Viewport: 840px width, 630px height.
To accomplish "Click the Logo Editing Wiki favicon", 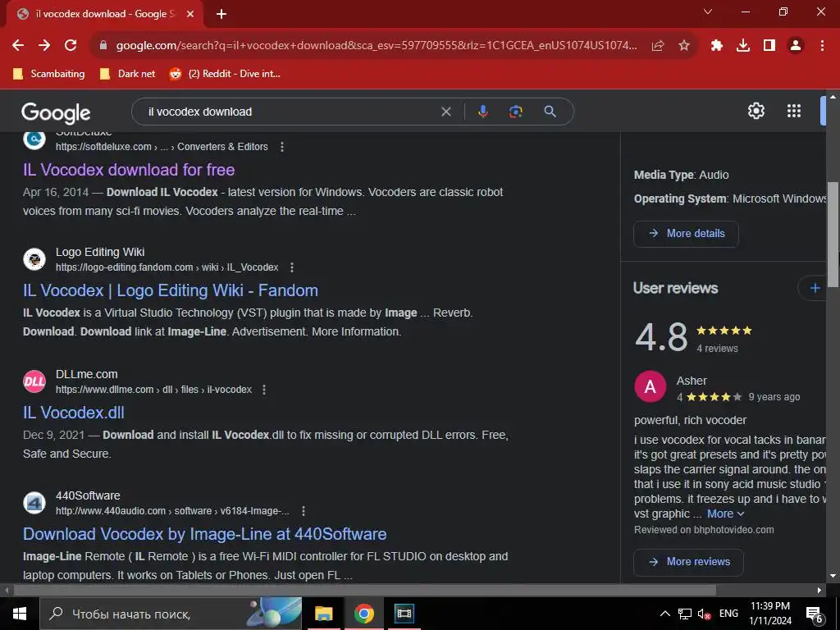I will coord(34,259).
